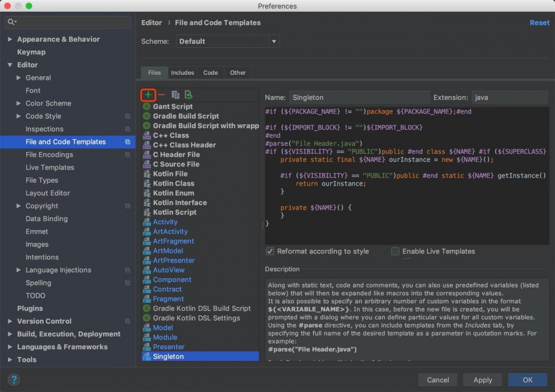Click the Copy Template icon
Screen dimensions: 555x392
(x=175, y=95)
